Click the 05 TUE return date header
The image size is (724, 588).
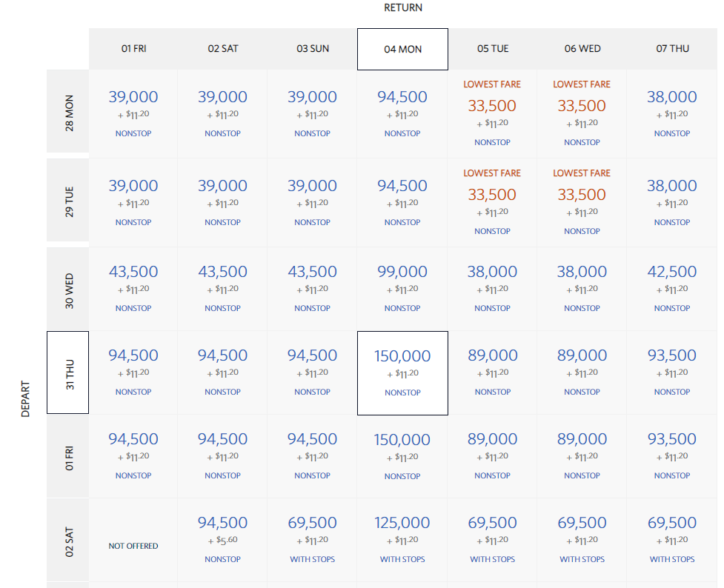coord(493,49)
